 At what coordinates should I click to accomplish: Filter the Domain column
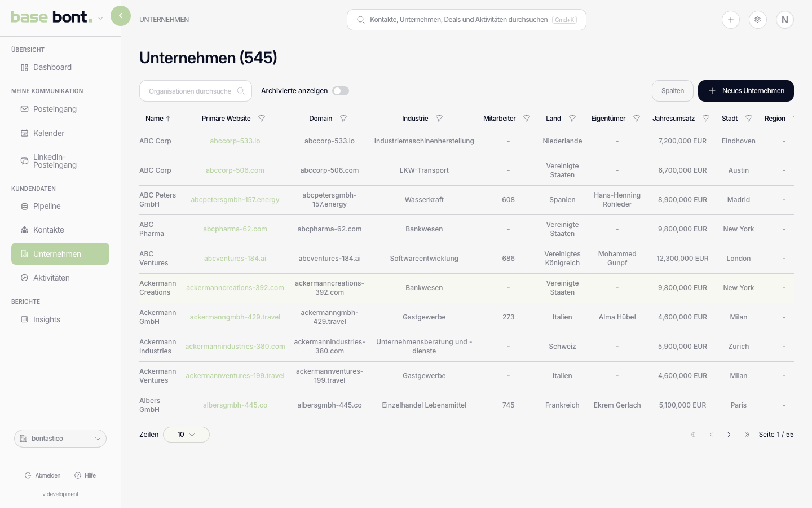coord(343,119)
